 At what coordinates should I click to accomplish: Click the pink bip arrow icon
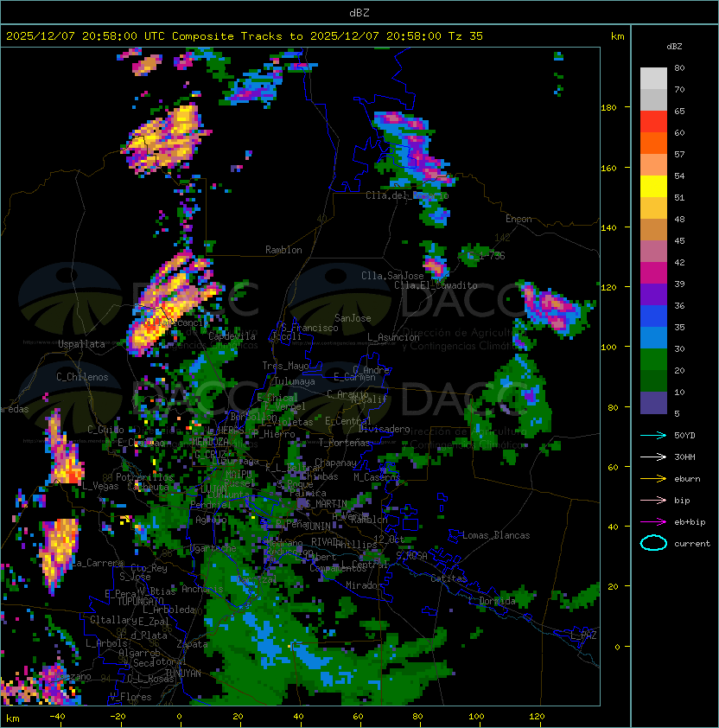pos(653,500)
